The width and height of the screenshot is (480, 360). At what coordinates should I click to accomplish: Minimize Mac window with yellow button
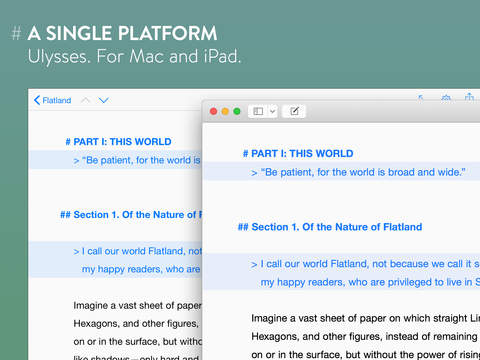(x=225, y=111)
